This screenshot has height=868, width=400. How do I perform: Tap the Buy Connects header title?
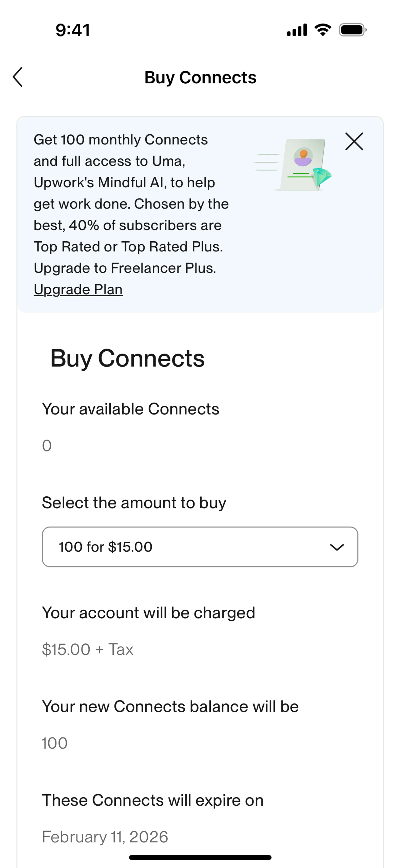(x=200, y=78)
